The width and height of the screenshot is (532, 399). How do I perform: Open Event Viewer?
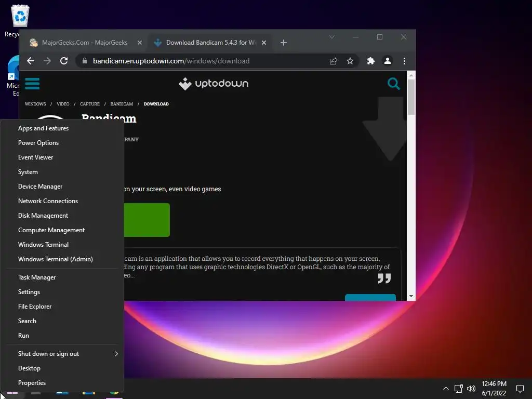pyautogui.click(x=62, y=157)
